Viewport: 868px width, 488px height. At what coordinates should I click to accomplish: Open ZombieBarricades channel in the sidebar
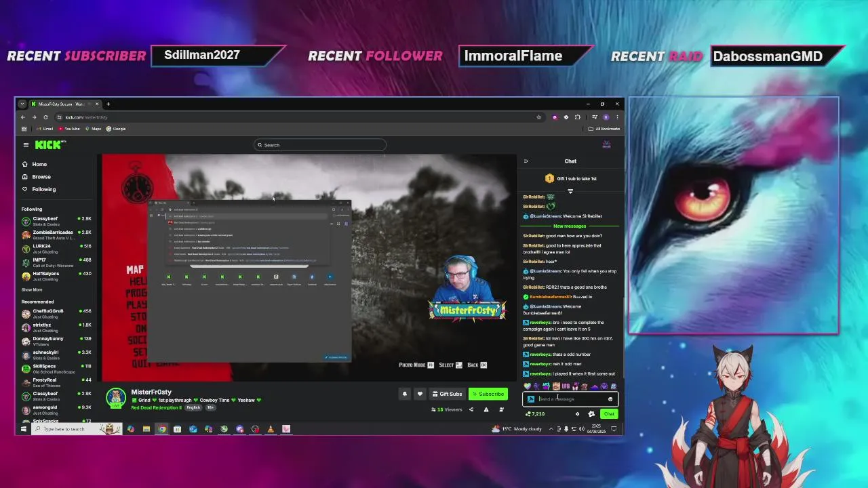pos(56,235)
